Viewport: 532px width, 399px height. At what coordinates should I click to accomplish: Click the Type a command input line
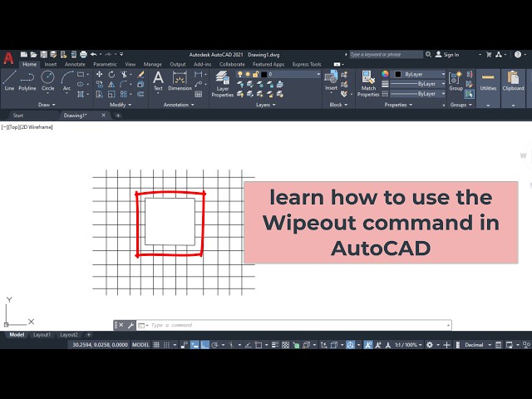click(x=293, y=325)
